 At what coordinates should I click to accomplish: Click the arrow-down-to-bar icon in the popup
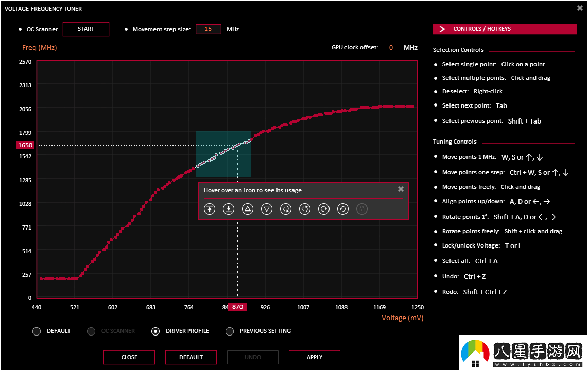[229, 209]
